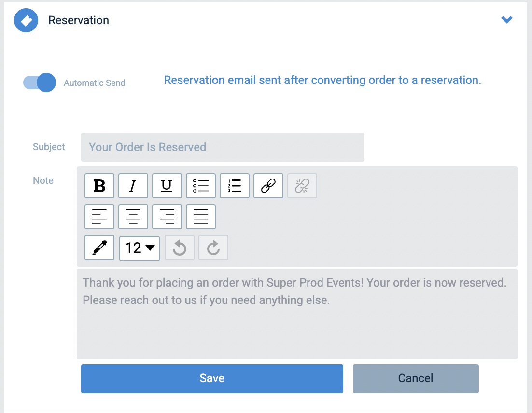Disable Automatic Send for reservations
The image size is (532, 413).
pyautogui.click(x=39, y=83)
